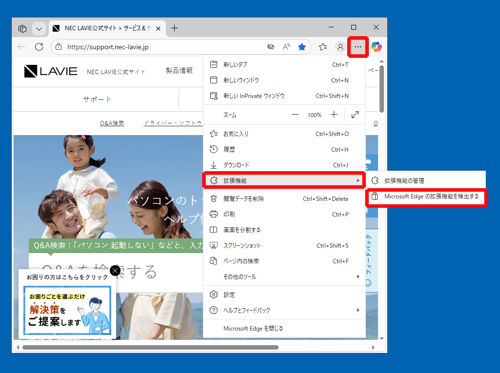Viewport: 500px width, 373px height.
Task: Select Microsoft Edge を閉じる menu item
Action: (284, 329)
